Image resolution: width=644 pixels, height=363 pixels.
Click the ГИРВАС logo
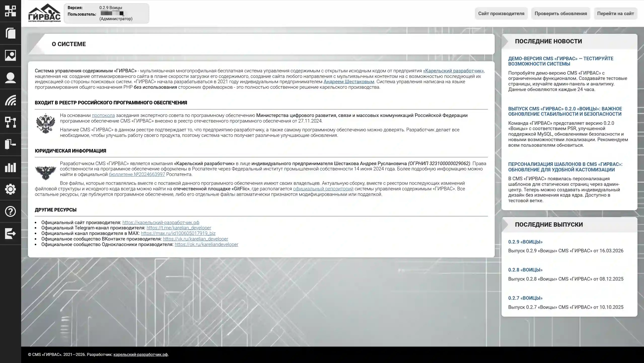click(44, 13)
